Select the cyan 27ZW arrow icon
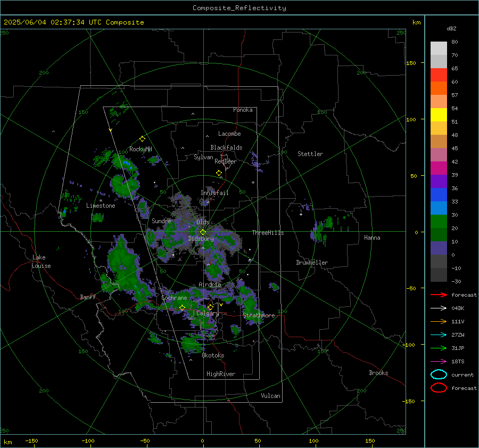The image size is (479, 448). (439, 335)
